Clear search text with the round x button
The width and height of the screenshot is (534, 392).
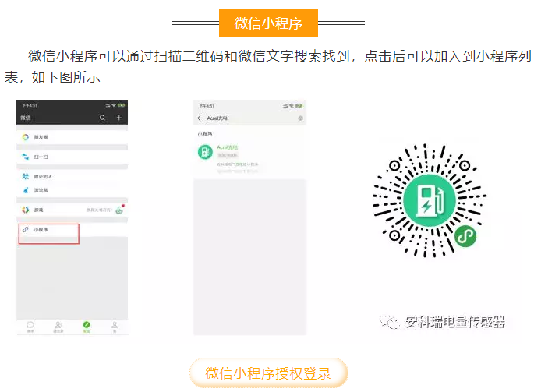point(300,118)
